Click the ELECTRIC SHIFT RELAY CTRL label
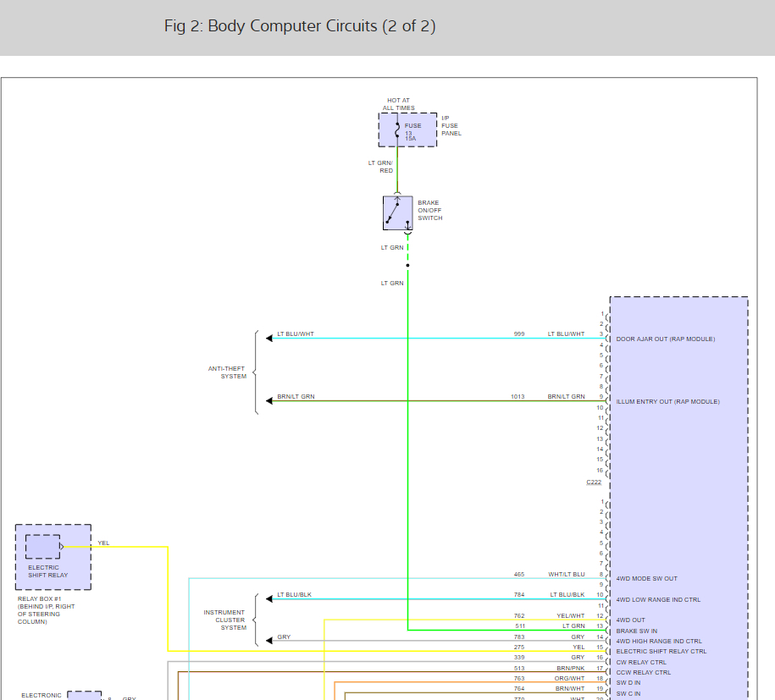This screenshot has height=700, width=775. click(662, 652)
